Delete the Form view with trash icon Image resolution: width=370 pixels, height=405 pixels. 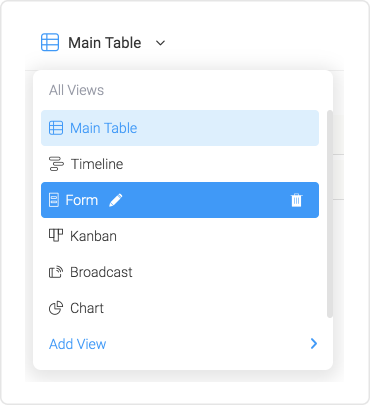pyautogui.click(x=296, y=200)
